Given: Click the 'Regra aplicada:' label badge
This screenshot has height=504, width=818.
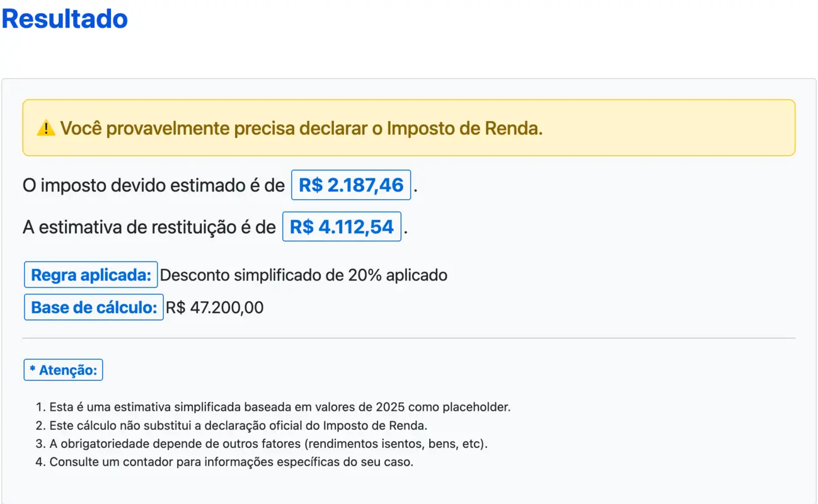Looking at the screenshot, I should coord(91,275).
